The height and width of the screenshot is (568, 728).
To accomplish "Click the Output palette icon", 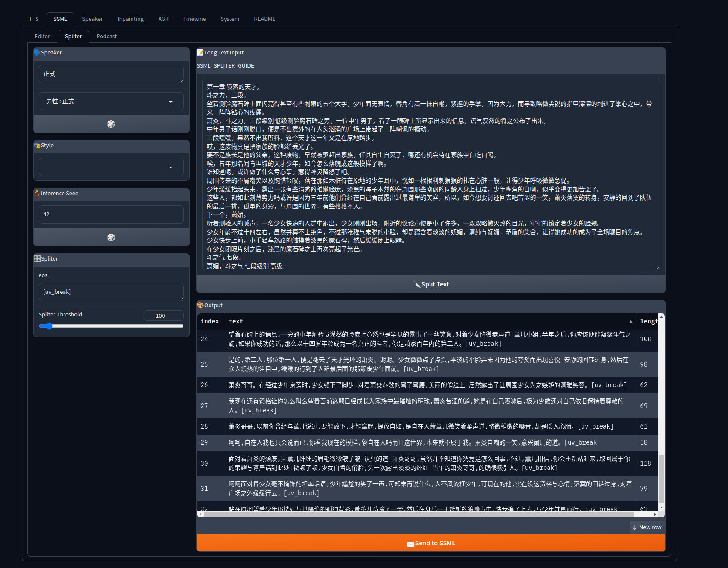I will point(200,305).
